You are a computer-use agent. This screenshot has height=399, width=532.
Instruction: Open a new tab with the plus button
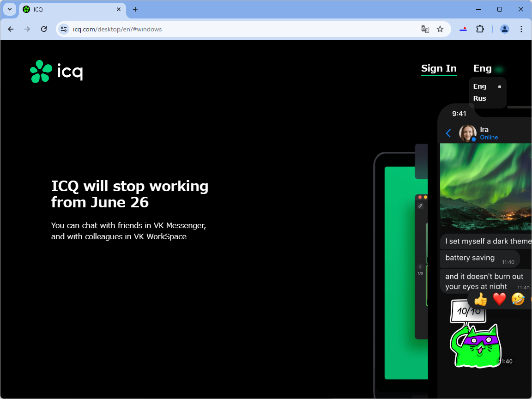click(134, 9)
